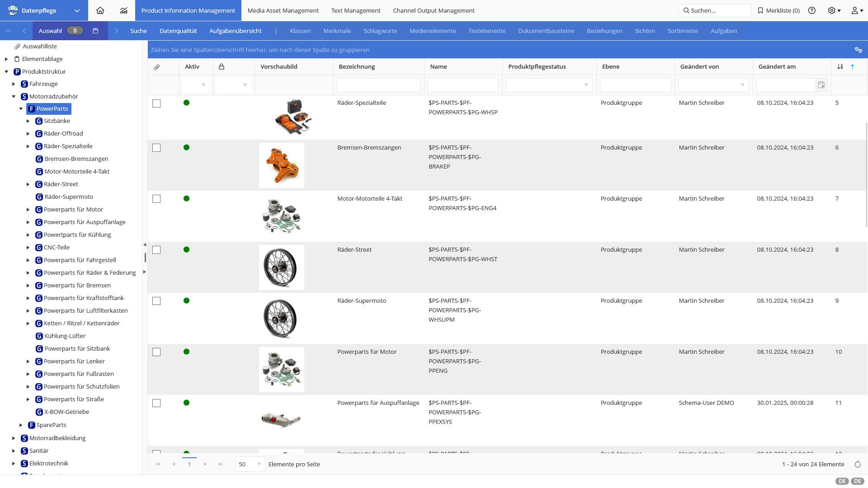Open the Elemente pro Seite dropdown
Screen dimensions: 868x488
[x=250, y=464]
